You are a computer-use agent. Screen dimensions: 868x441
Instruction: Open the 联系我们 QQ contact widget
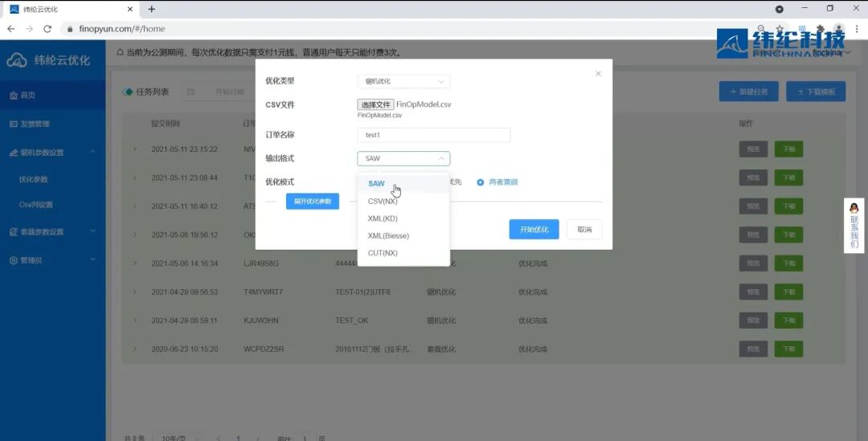click(854, 225)
